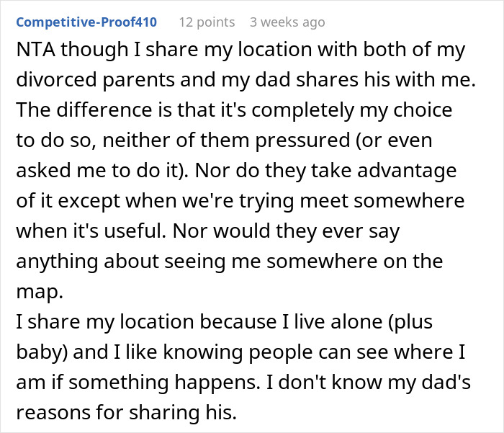Click the words anything about seeing me
Image resolution: width=504 pixels, height=433 pixels.
[138, 262]
